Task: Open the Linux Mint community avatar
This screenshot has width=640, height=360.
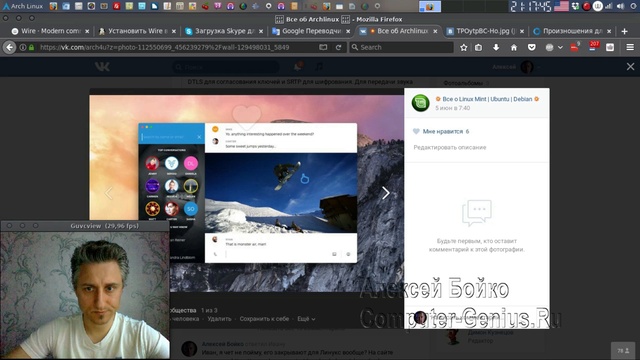Action: point(420,103)
